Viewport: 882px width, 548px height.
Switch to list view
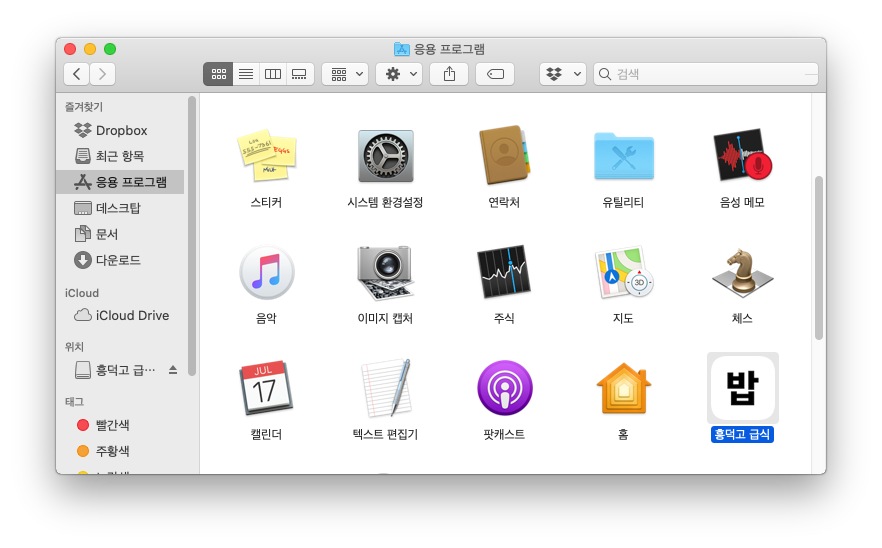(x=246, y=74)
